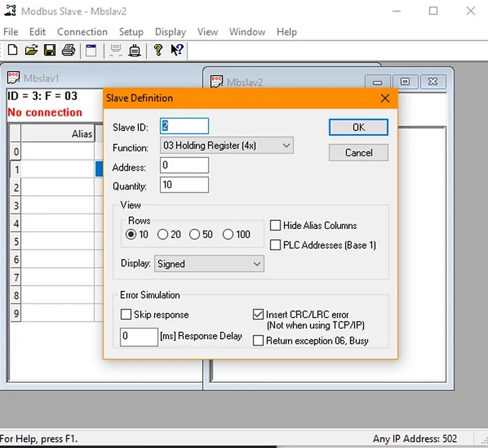Click the Quantity input field
The width and height of the screenshot is (488, 448).
(x=184, y=185)
